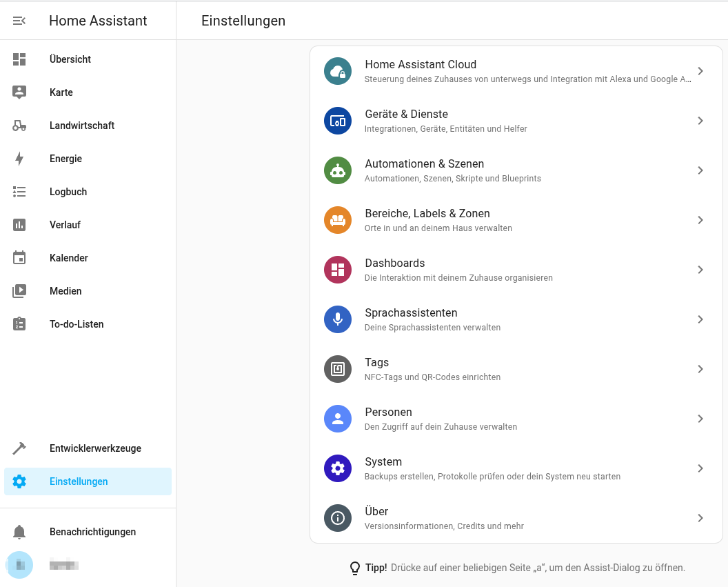
Task: Expand the Dashboards settings entry
Action: pos(700,270)
